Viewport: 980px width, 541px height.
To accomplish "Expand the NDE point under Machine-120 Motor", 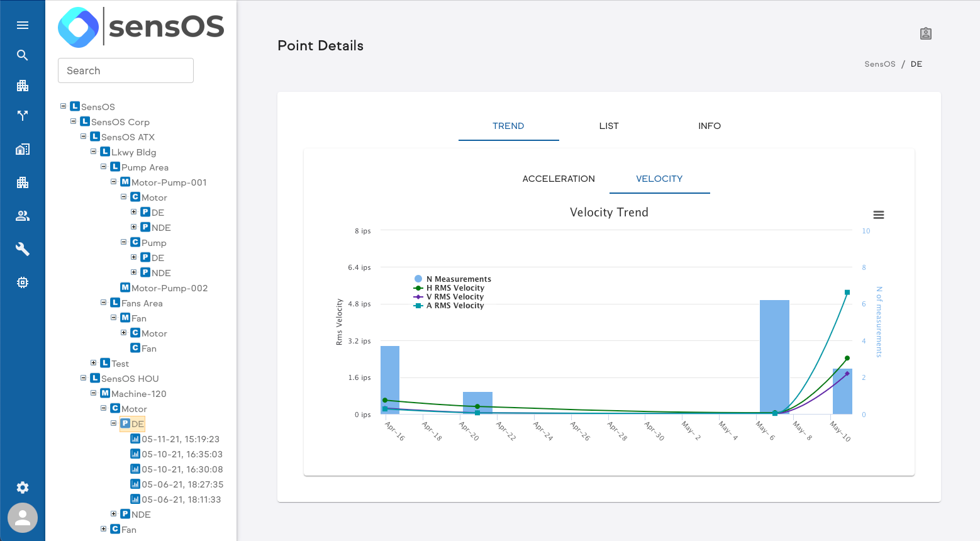I will tap(113, 514).
